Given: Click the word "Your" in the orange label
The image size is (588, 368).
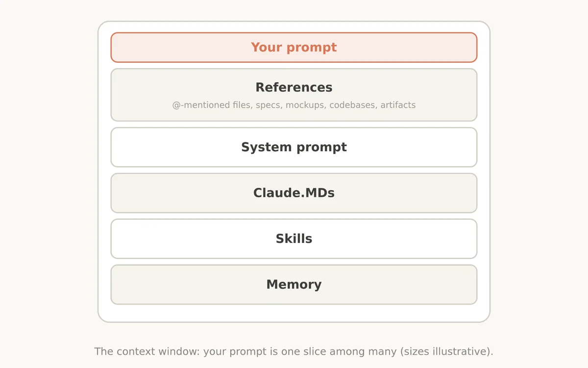Looking at the screenshot, I should pyautogui.click(x=267, y=47).
